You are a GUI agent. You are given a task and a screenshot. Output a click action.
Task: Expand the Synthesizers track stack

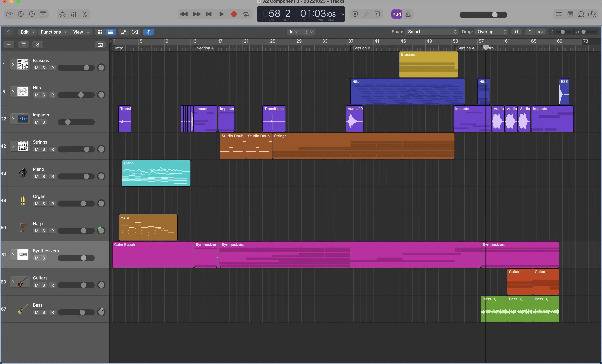tap(13, 255)
